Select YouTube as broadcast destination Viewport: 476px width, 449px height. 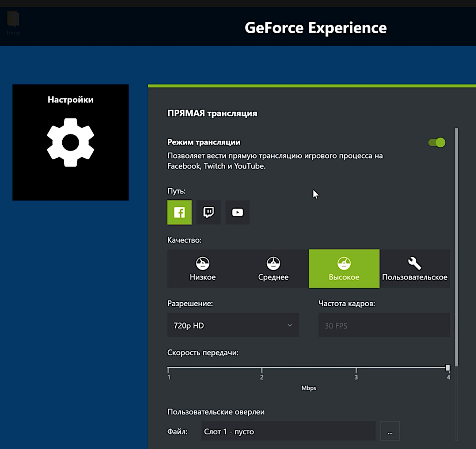click(x=238, y=212)
